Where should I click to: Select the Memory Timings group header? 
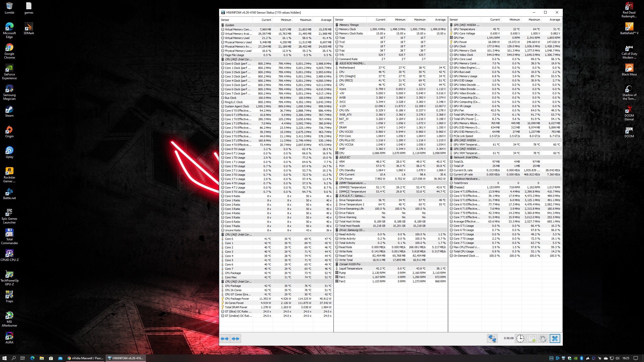click(x=391, y=25)
